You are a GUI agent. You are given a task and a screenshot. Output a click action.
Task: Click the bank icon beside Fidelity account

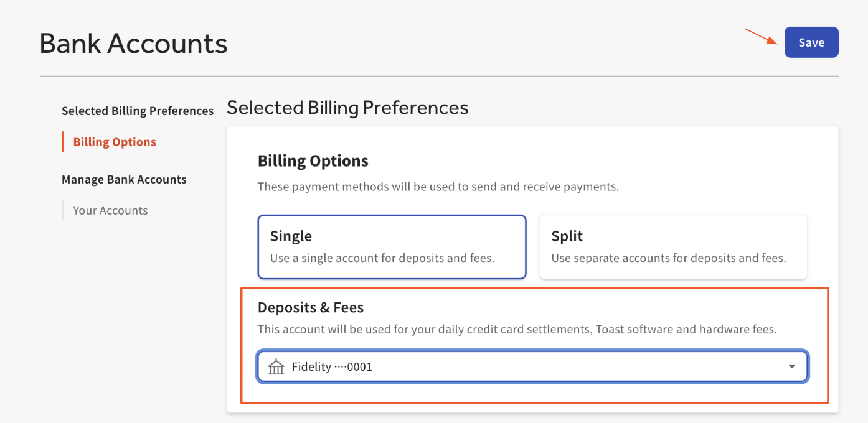tap(276, 366)
